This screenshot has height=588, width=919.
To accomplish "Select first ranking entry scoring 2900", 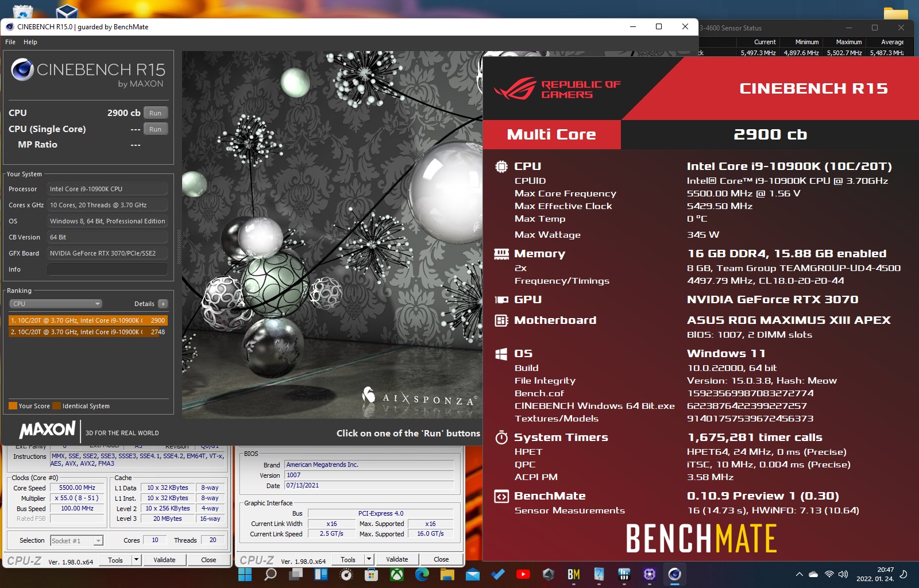I will pyautogui.click(x=88, y=320).
